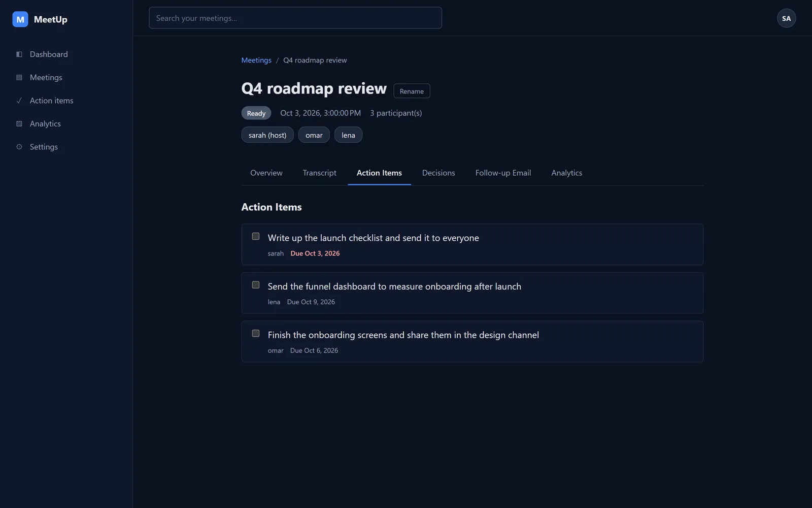Screen dimensions: 812x508
Task: Follow the Meetings breadcrumb link
Action: coord(256,60)
